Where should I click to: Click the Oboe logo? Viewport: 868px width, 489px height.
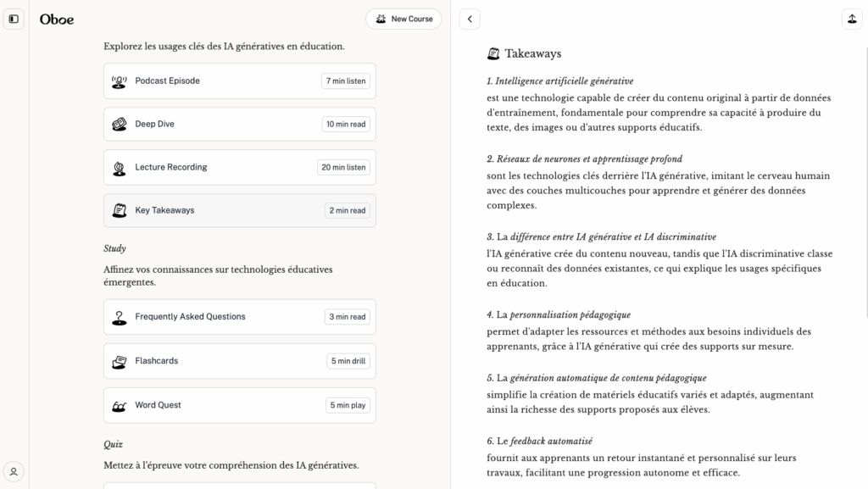point(57,19)
